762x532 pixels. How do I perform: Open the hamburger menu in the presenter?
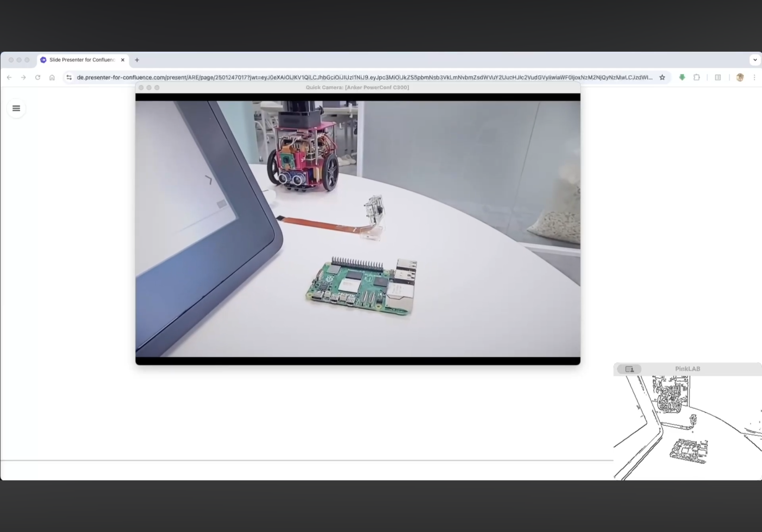(16, 108)
